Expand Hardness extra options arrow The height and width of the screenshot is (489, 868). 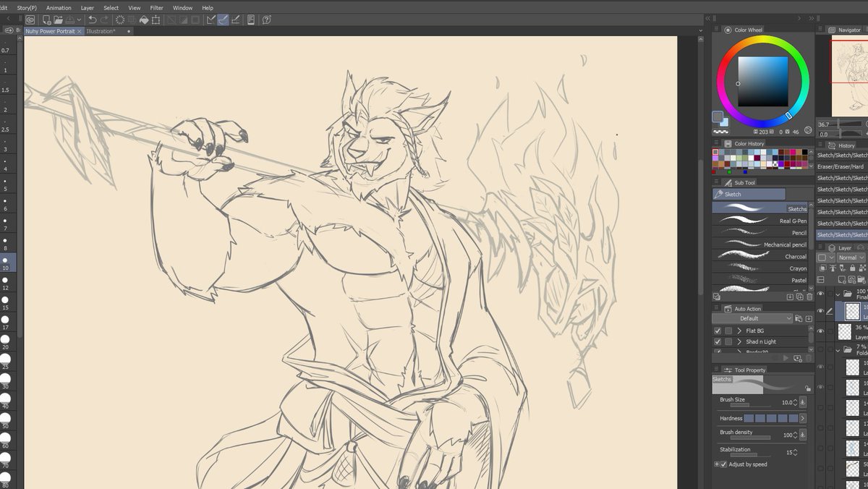pos(803,418)
